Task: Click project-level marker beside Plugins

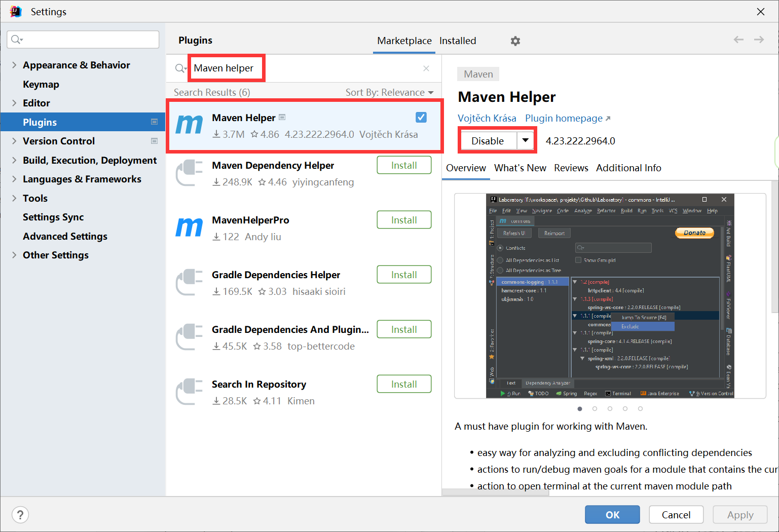Action: tap(155, 122)
